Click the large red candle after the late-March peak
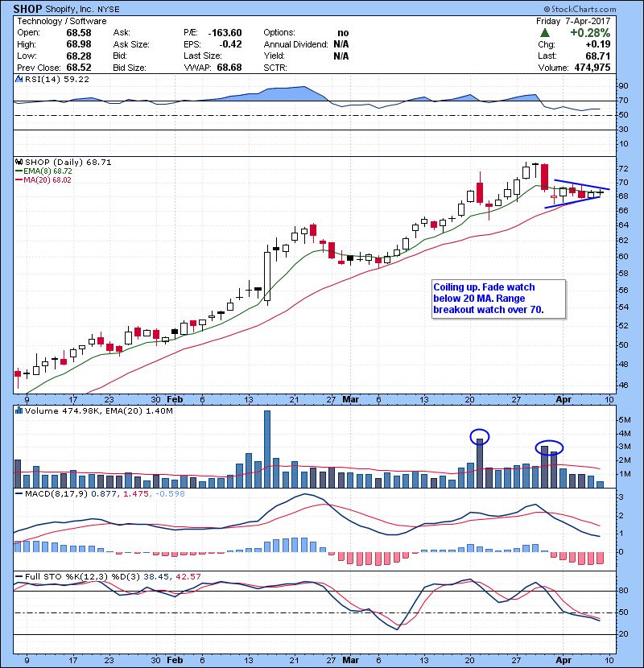Image resolution: width=644 pixels, height=668 pixels. (544, 177)
